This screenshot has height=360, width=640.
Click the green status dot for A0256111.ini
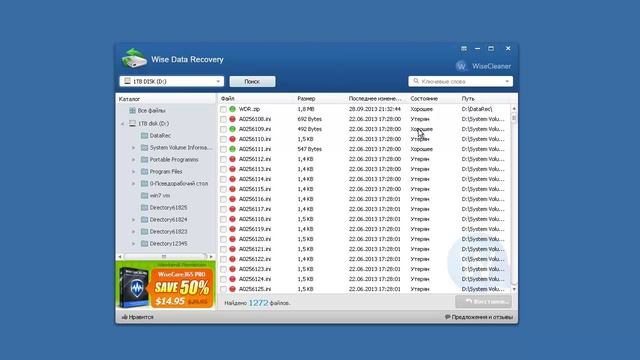(x=232, y=149)
